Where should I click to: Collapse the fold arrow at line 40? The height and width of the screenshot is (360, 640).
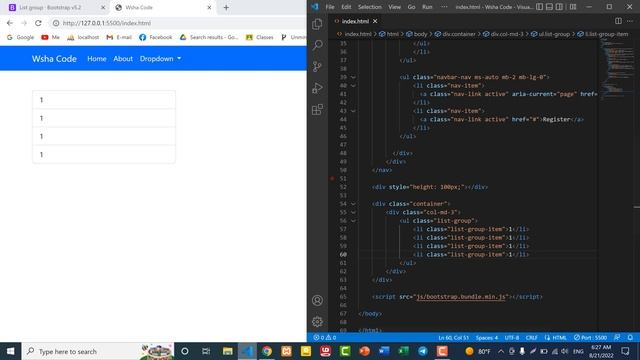pyautogui.click(x=353, y=86)
